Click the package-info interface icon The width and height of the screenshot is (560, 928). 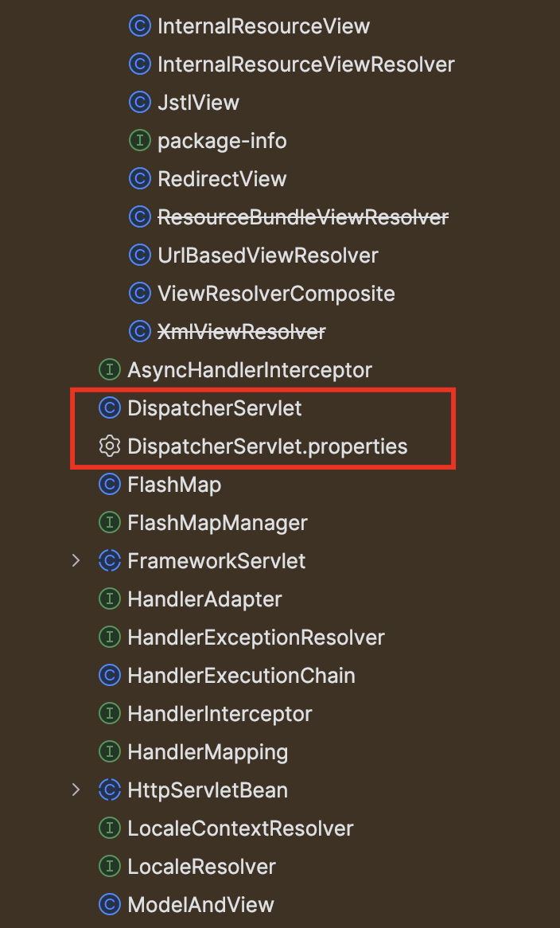coord(139,141)
